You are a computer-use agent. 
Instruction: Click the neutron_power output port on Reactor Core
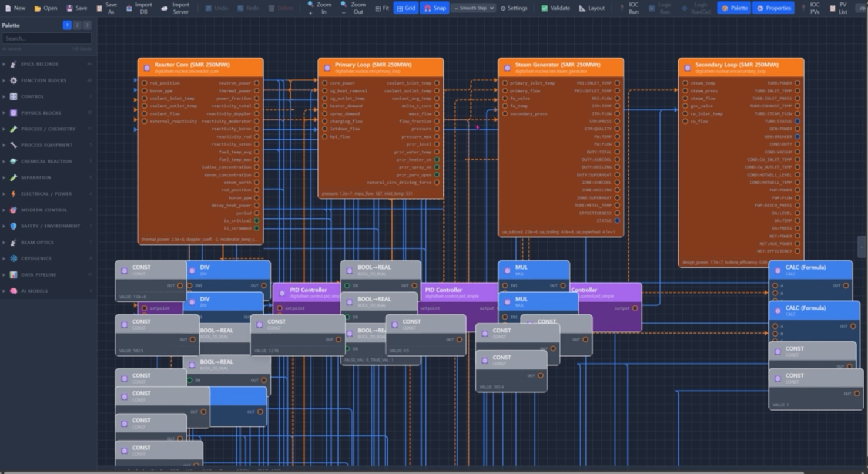(257, 83)
